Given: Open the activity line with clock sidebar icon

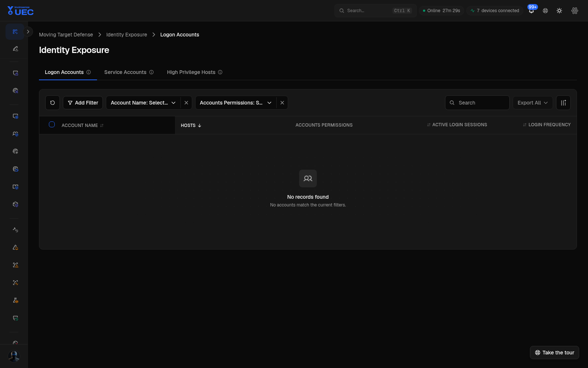Looking at the screenshot, I should (15, 230).
